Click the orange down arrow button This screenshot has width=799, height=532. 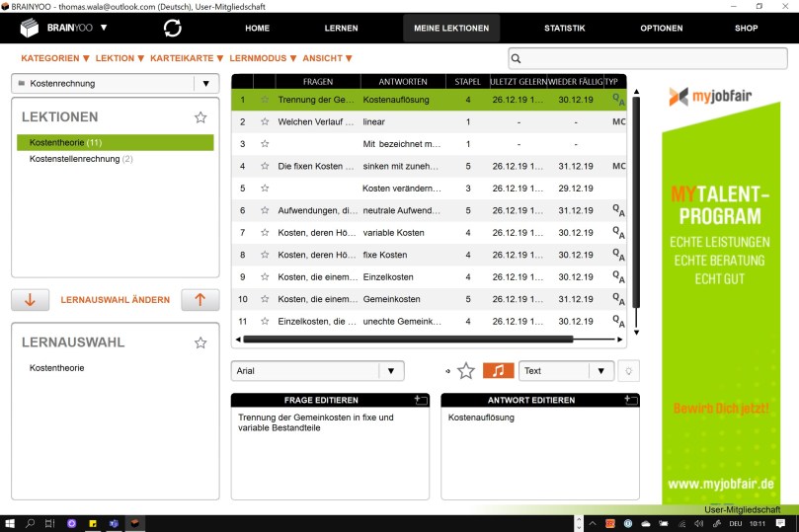pyautogui.click(x=30, y=300)
